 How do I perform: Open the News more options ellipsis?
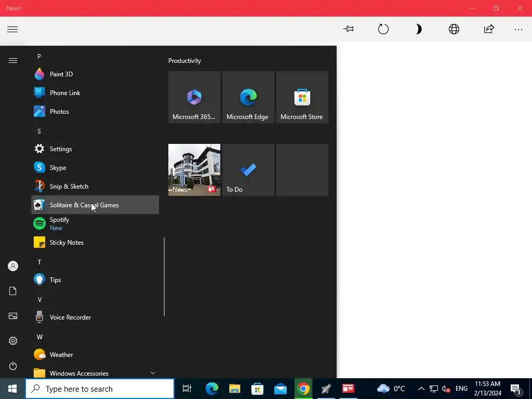518,30
